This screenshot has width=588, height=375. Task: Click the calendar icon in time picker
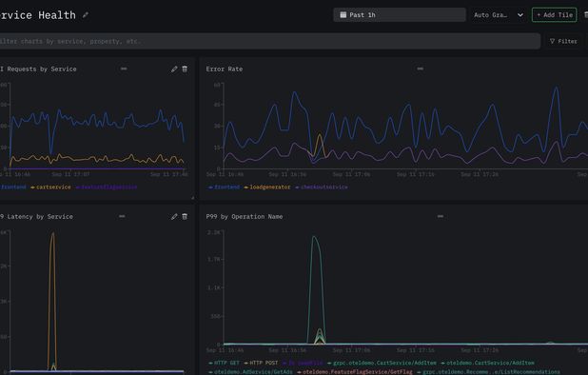[343, 15]
